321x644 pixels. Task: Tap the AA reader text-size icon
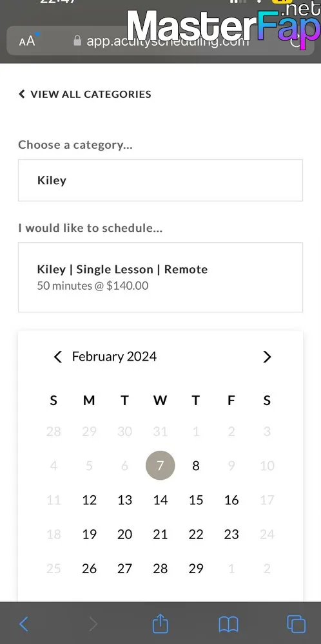coord(27,41)
